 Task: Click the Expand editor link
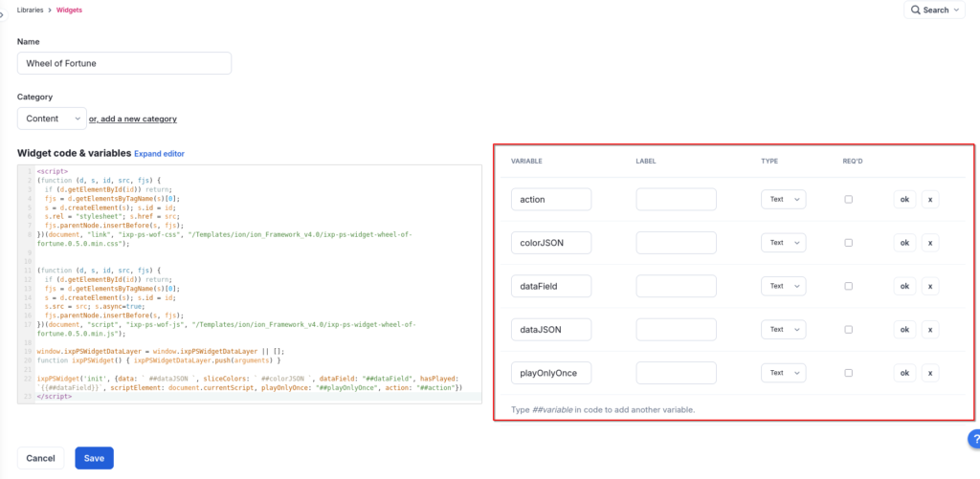click(x=159, y=153)
